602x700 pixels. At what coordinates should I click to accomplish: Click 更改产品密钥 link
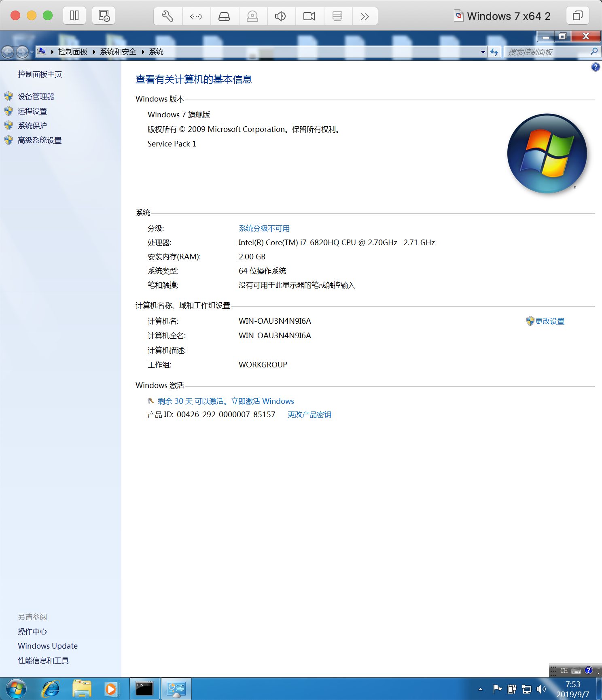coord(309,415)
